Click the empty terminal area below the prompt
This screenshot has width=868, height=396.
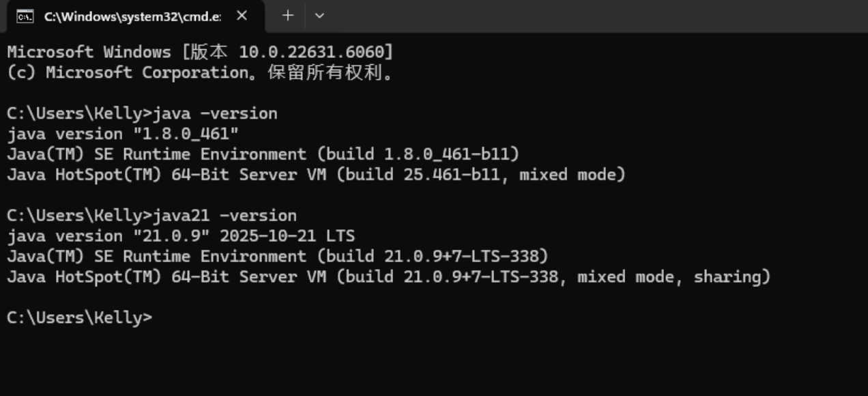[x=434, y=362]
